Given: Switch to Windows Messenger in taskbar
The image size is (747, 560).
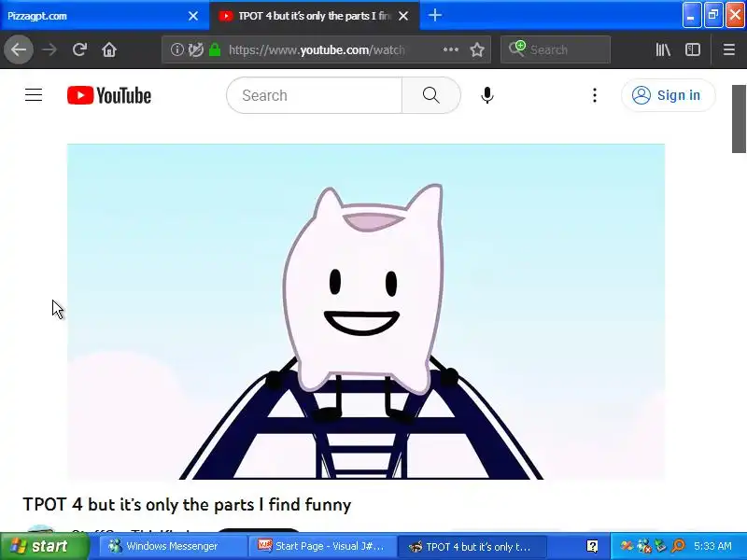Looking at the screenshot, I should click(x=172, y=546).
